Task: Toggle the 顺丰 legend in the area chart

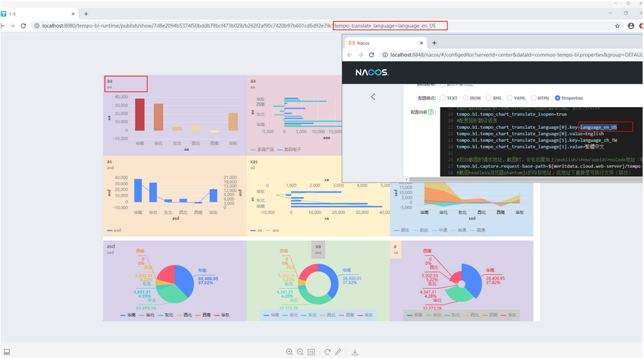Action: 401,230
